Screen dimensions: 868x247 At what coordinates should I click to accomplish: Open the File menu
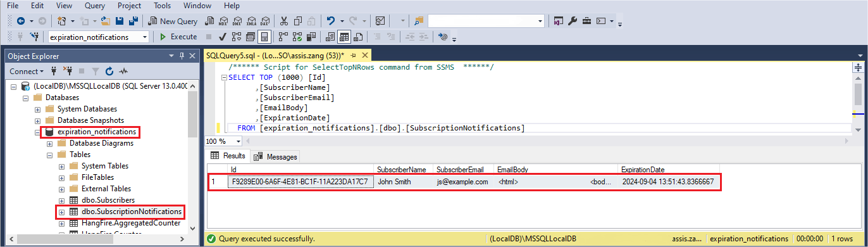point(12,5)
